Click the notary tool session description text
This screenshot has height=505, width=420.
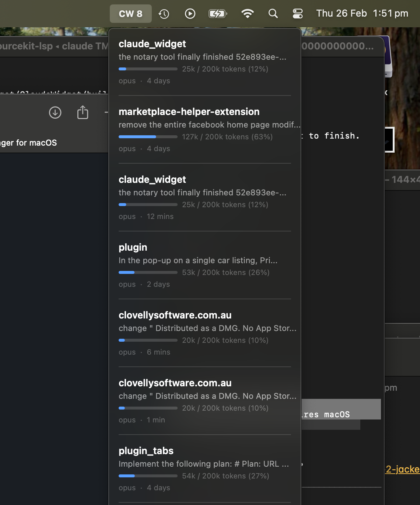pyautogui.click(x=202, y=57)
